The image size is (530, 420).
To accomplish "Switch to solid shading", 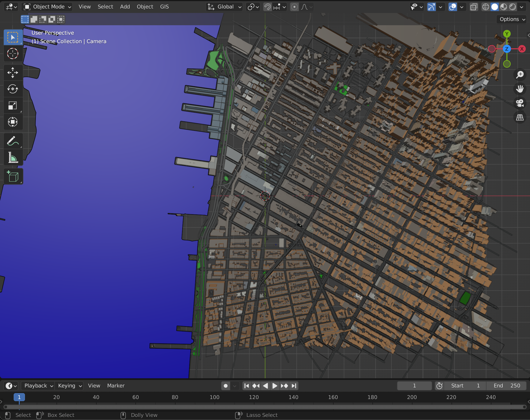I will pos(495,7).
